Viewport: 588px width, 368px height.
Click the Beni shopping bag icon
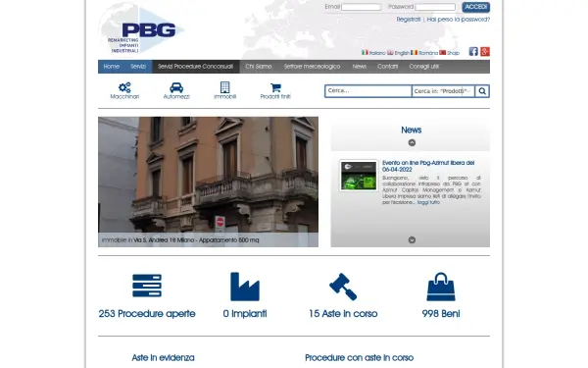441,287
